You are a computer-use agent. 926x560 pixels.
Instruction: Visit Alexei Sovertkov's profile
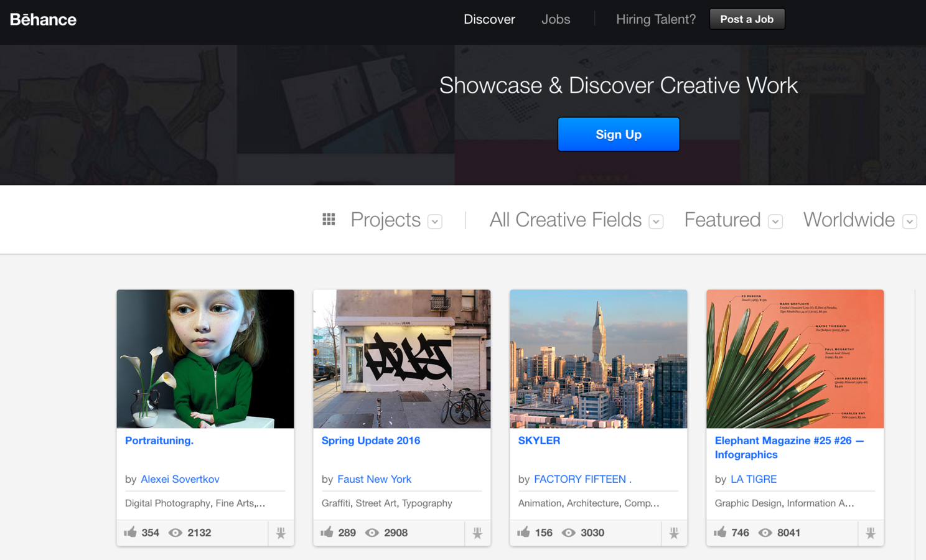pos(180,479)
